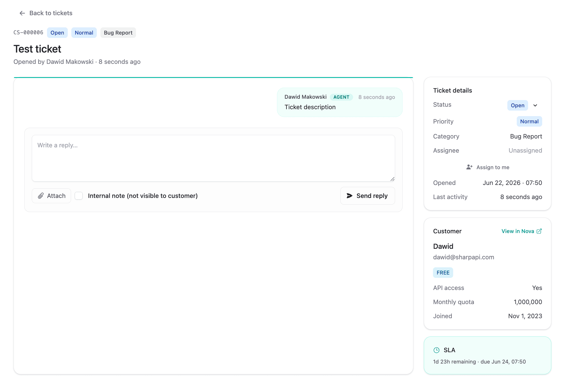The height and width of the screenshot is (392, 569).
Task: Click the Ticket details heading
Action: click(x=453, y=90)
